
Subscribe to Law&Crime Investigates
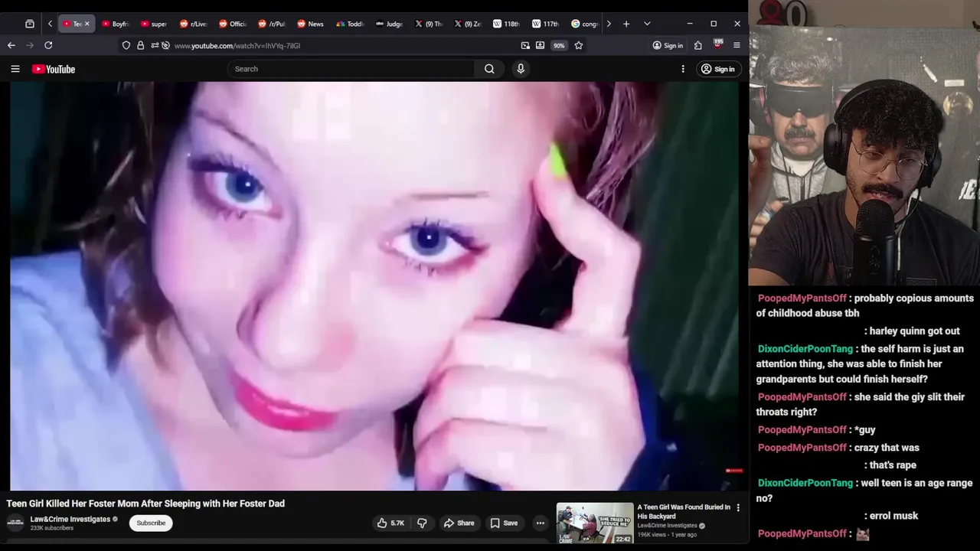(x=151, y=523)
